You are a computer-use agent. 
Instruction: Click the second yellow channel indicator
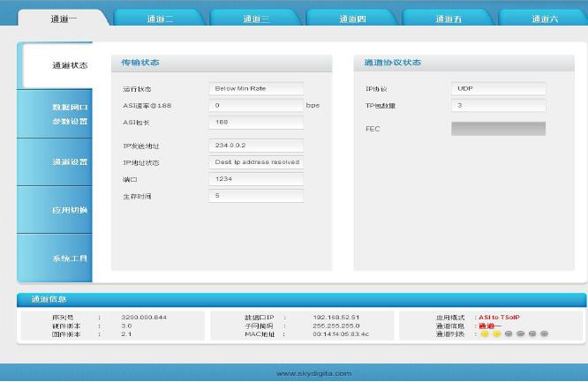497,333
